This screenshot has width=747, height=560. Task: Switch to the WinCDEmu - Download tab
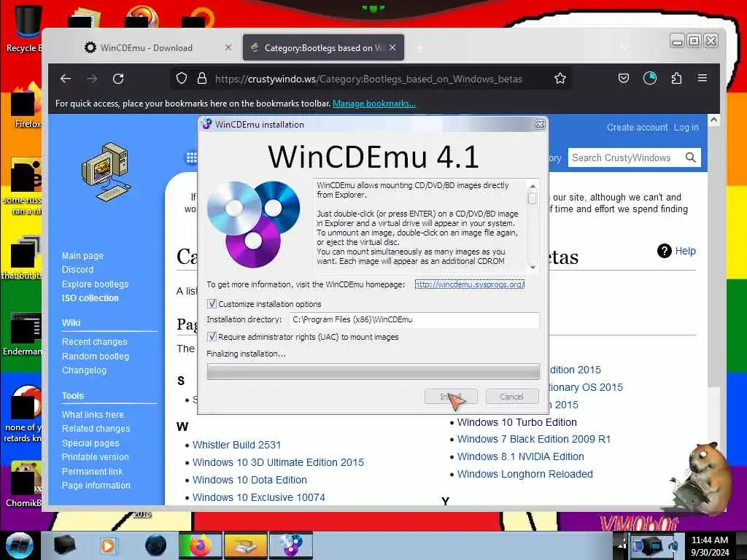(146, 47)
